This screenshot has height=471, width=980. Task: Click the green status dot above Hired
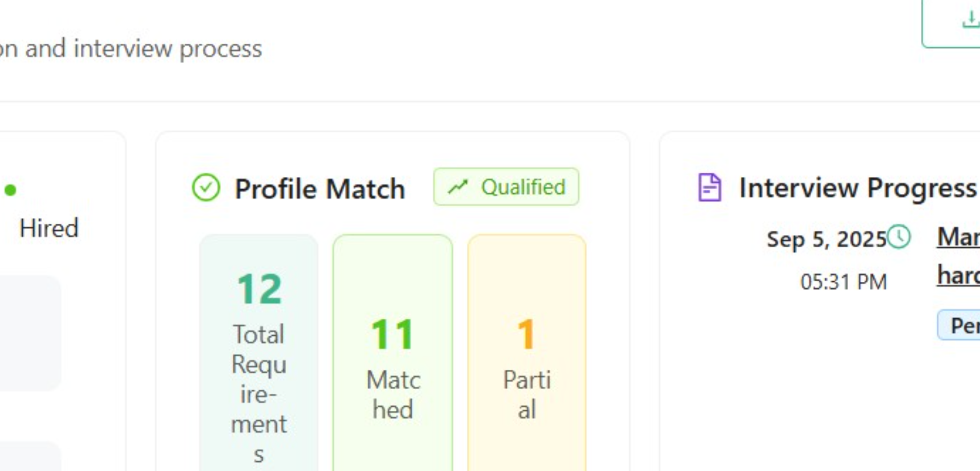[x=10, y=190]
